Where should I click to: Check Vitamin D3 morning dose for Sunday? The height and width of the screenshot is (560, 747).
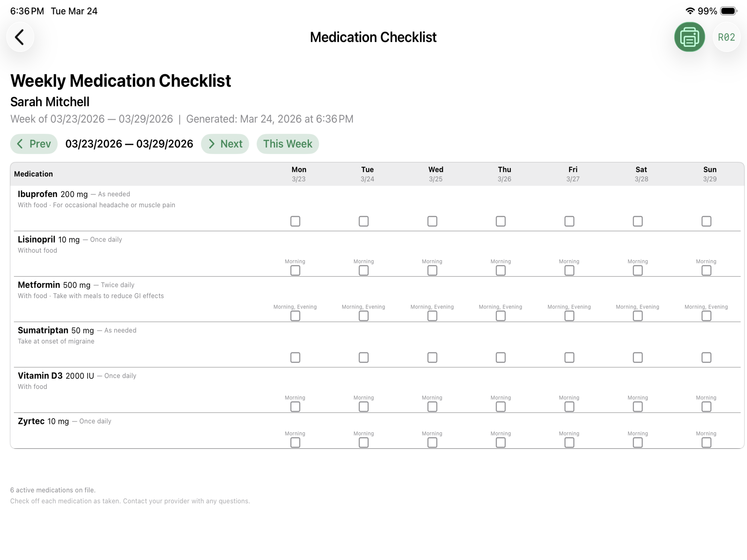click(706, 407)
